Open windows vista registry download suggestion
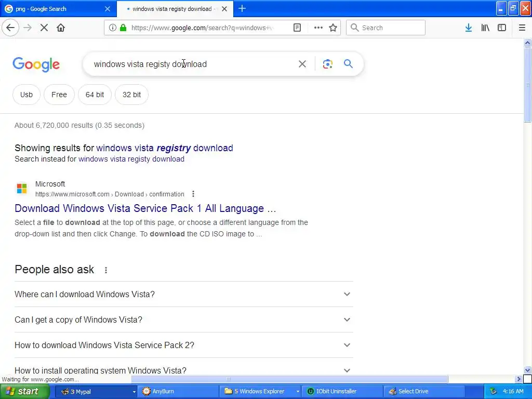The image size is (532, 399). 165,148
